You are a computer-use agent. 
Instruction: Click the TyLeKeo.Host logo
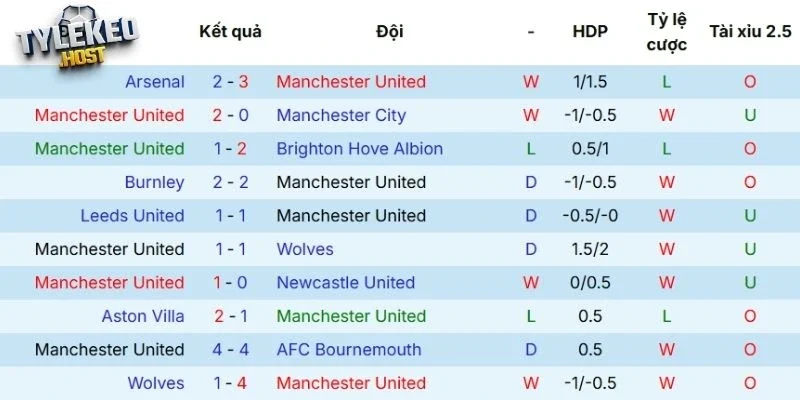click(x=78, y=38)
